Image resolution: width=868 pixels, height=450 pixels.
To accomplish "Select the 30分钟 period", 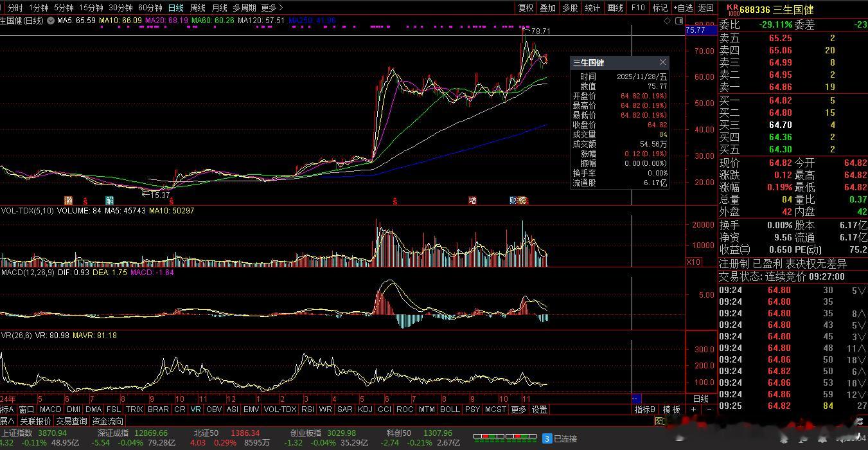I will click(120, 8).
